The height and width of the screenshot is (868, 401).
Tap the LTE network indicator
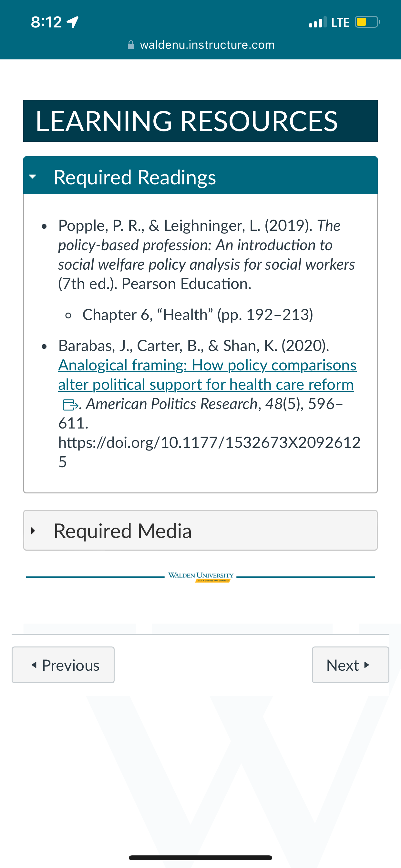click(x=340, y=22)
